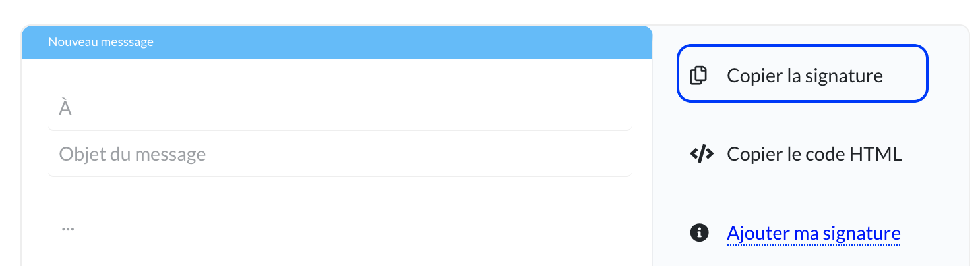Open the Ajouter ma signature link
Screen dimensions: 980x266
click(x=813, y=233)
